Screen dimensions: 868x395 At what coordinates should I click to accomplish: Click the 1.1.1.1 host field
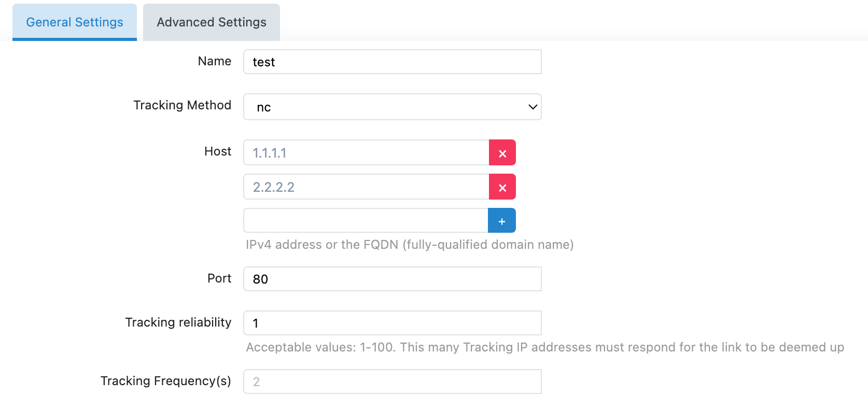click(366, 153)
